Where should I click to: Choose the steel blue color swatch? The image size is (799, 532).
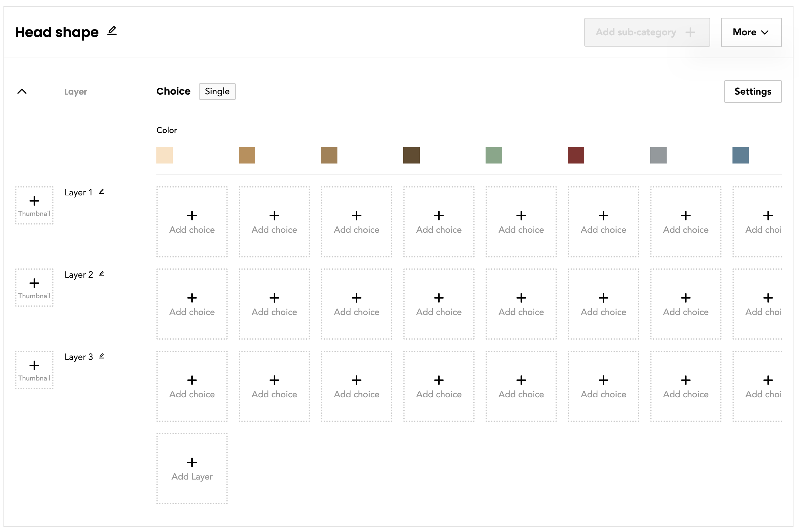741,155
